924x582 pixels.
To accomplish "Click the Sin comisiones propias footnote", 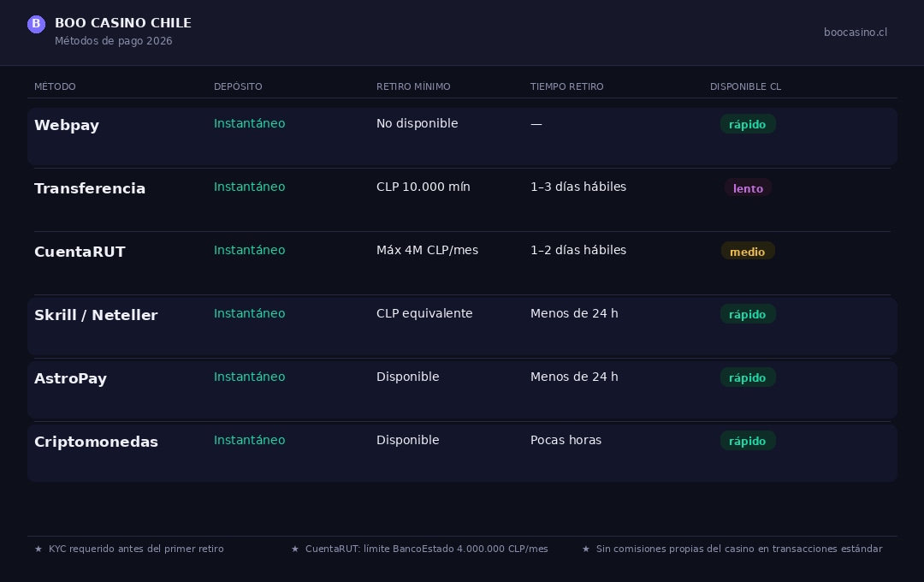I will tap(739, 549).
